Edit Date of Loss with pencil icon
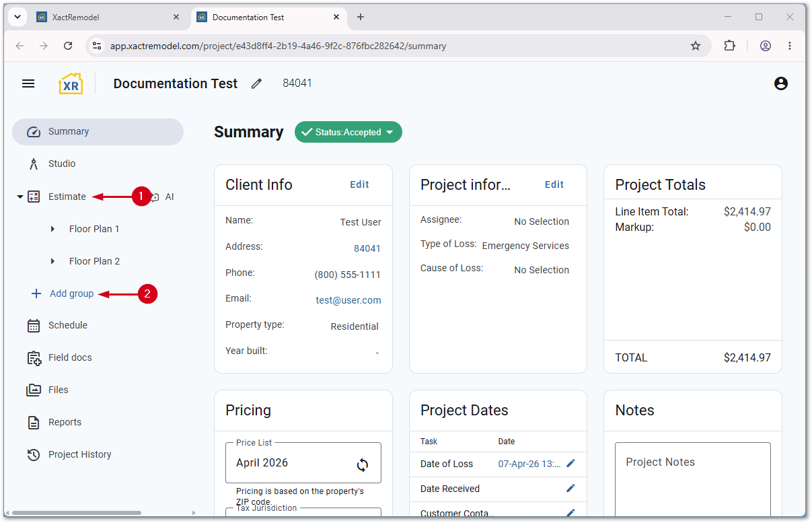The image size is (812, 523). pyautogui.click(x=571, y=463)
